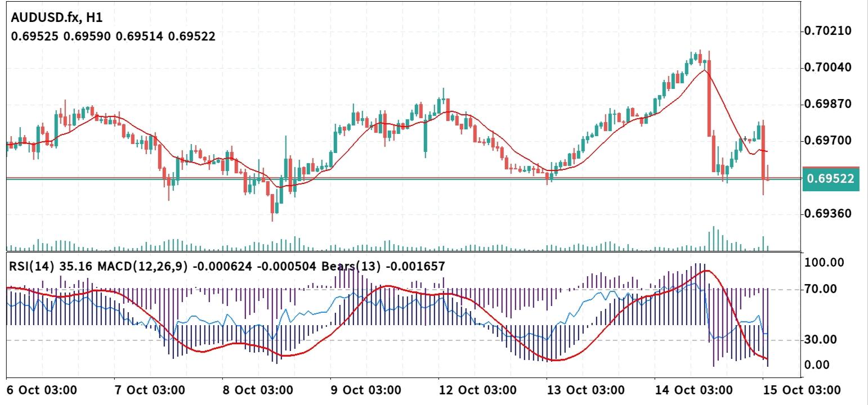Click the MACD(12,26,9) indicator label
868x405 pixels.
pyautogui.click(x=144, y=267)
